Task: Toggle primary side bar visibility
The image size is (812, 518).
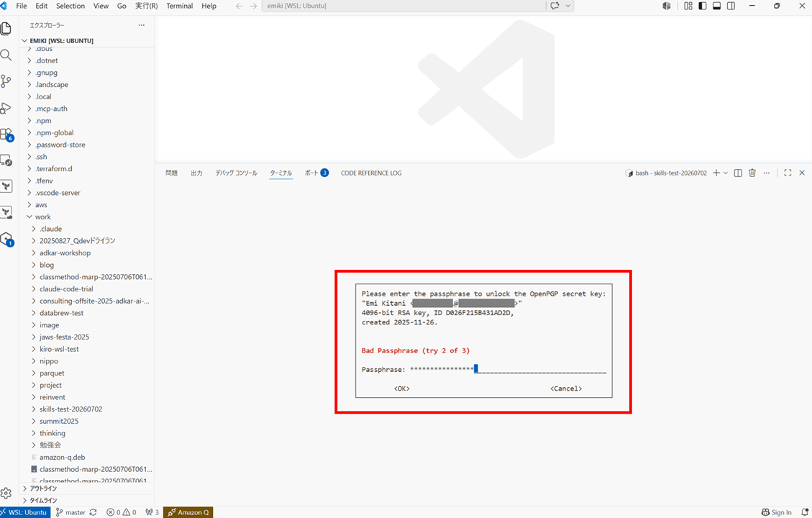Action: pos(702,6)
